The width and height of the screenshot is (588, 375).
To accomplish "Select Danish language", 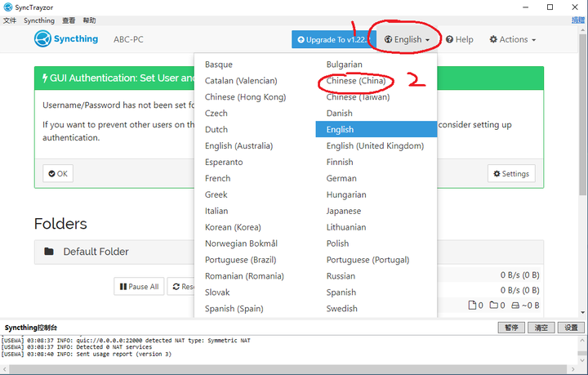I will pyautogui.click(x=340, y=114).
